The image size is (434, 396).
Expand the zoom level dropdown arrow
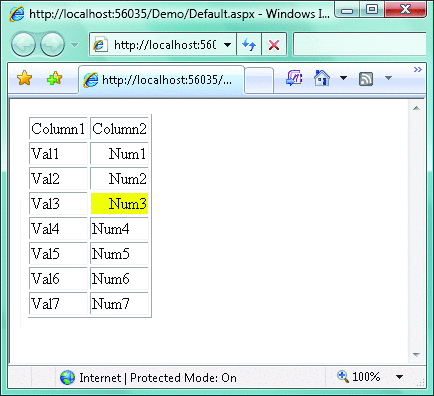click(x=399, y=377)
